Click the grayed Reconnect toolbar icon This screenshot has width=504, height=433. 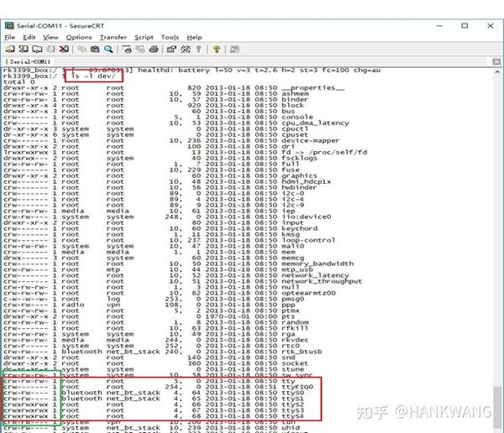50,50
